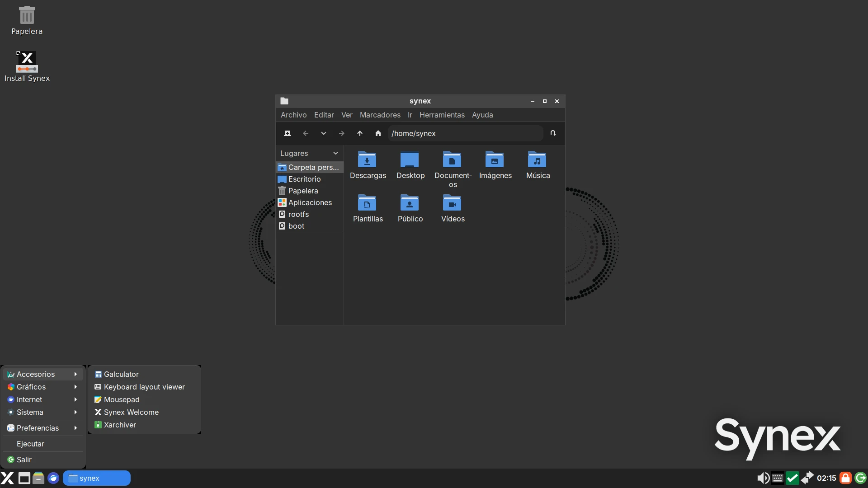Choose Salir from the start menu
868x488 pixels.
43,460
